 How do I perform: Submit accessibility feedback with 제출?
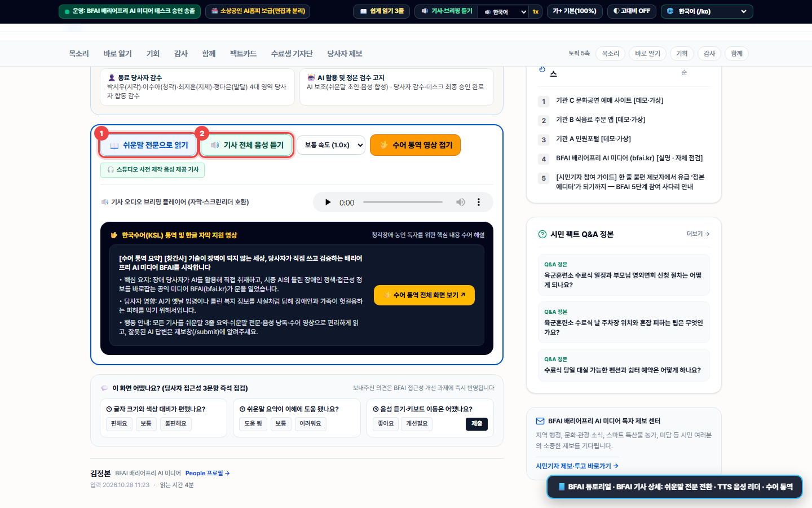click(476, 424)
